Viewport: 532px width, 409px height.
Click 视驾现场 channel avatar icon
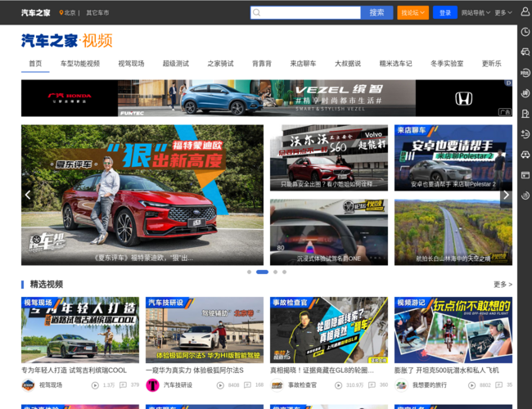click(28, 385)
